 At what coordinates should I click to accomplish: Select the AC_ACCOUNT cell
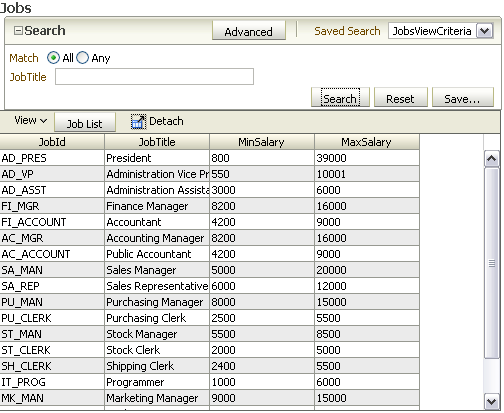pyautogui.click(x=52, y=254)
